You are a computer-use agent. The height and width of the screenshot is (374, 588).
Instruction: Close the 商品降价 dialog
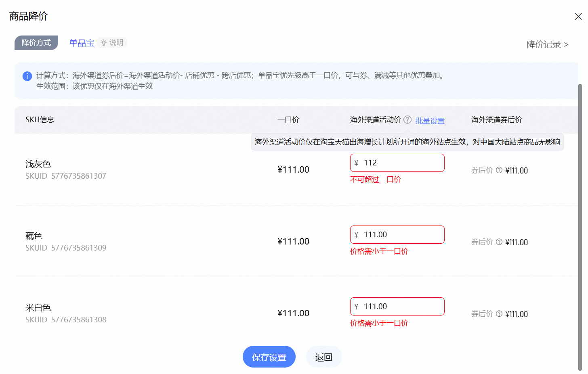tap(578, 17)
